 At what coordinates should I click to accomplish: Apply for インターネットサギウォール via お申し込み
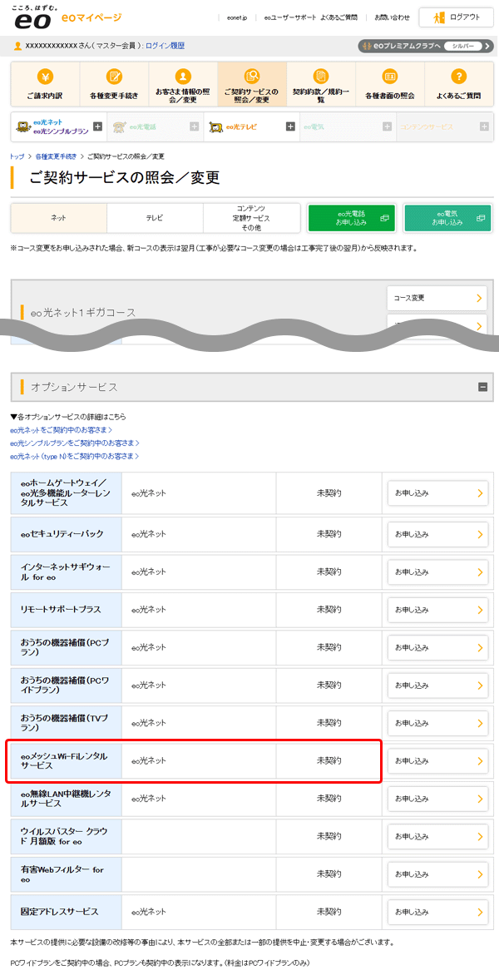click(437, 572)
